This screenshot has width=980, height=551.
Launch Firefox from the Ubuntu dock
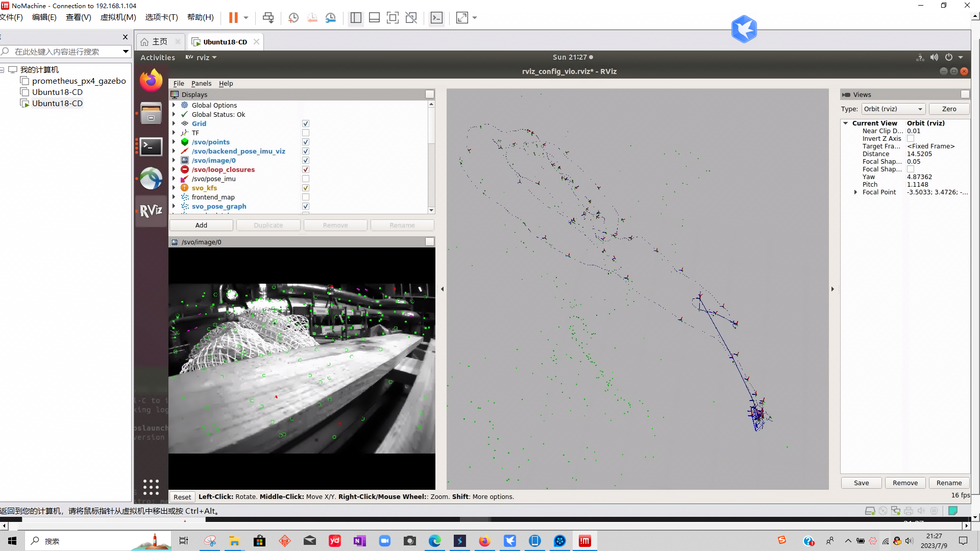click(x=151, y=81)
